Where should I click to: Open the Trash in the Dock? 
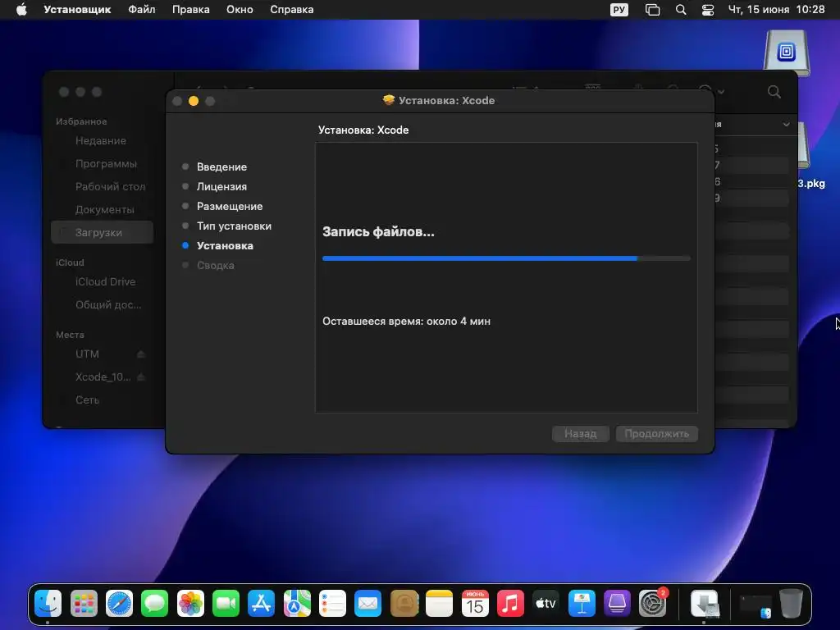pos(791,604)
